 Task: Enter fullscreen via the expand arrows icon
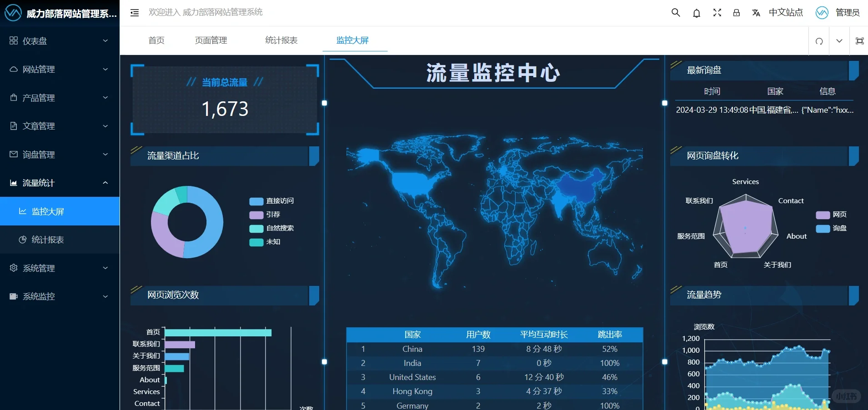717,12
